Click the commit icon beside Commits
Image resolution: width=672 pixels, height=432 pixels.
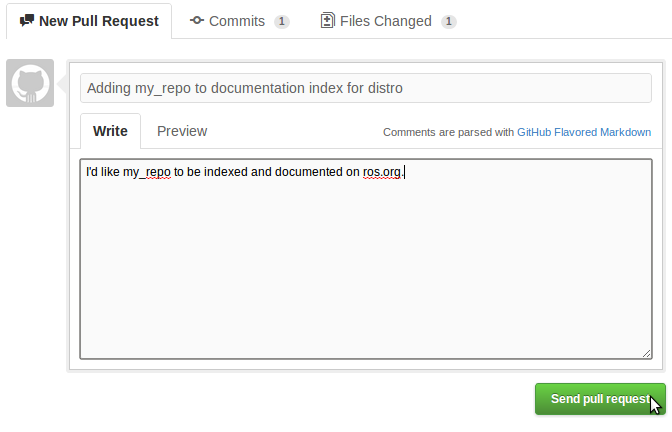pos(196,21)
